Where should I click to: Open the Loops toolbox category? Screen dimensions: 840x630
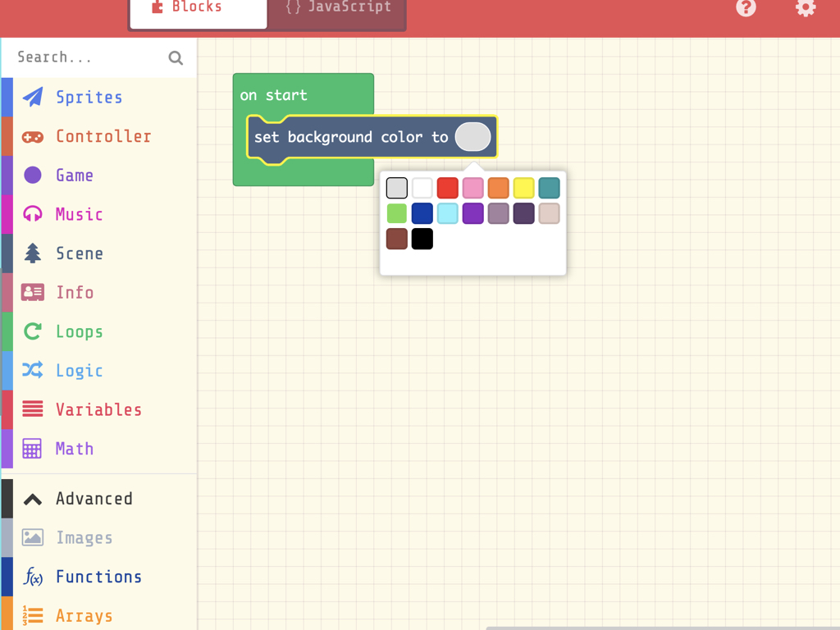point(99,331)
